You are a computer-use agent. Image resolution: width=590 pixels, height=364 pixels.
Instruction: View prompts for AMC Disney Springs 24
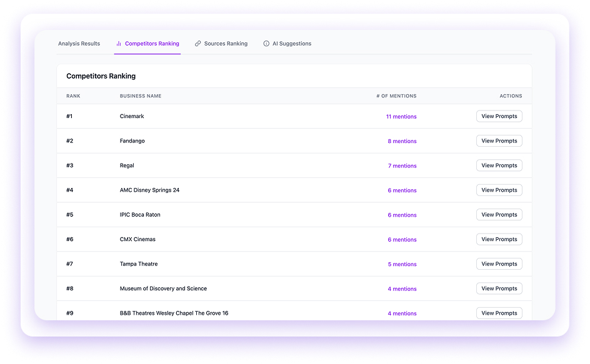point(499,190)
